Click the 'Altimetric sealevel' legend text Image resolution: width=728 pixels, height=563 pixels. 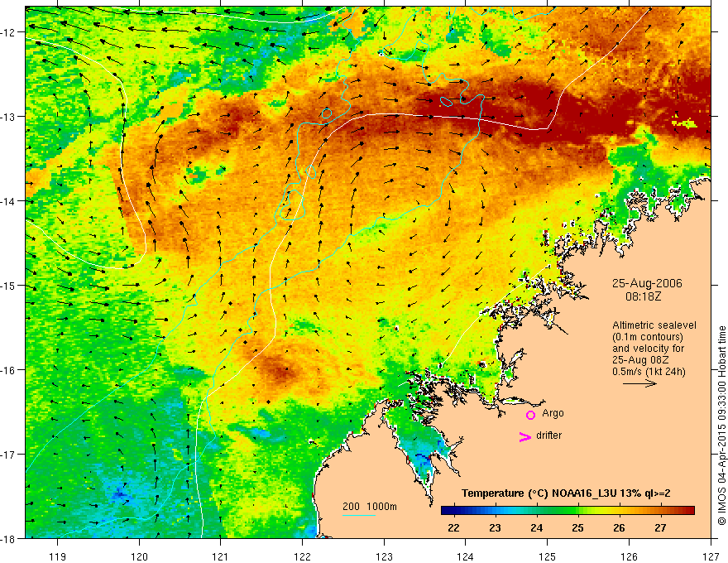point(654,325)
